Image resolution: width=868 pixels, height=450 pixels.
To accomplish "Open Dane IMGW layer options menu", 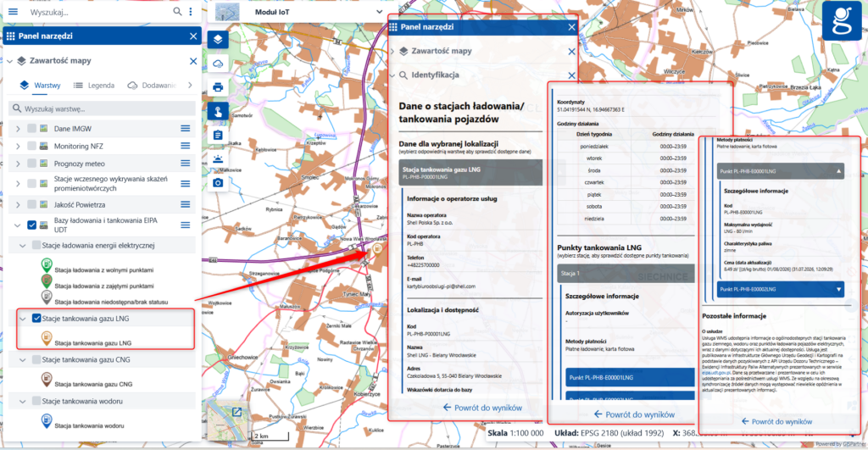I will (186, 129).
